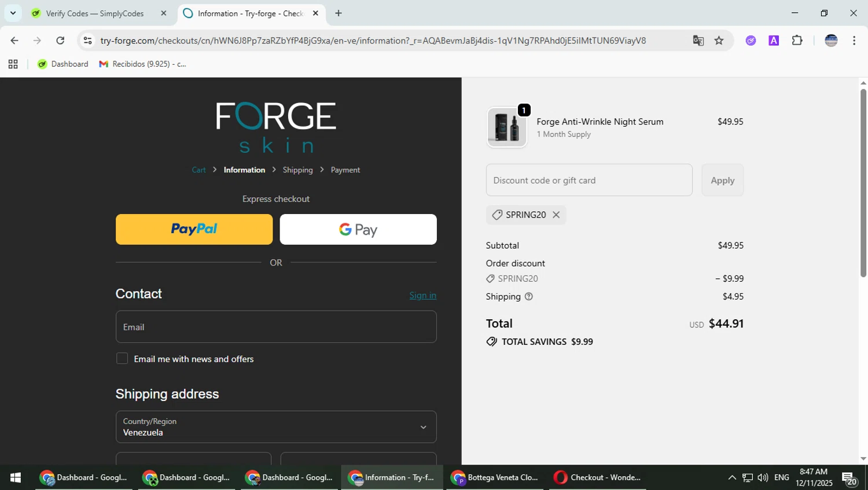The width and height of the screenshot is (868, 490).
Task: Open the Windows Start menu
Action: [16, 478]
